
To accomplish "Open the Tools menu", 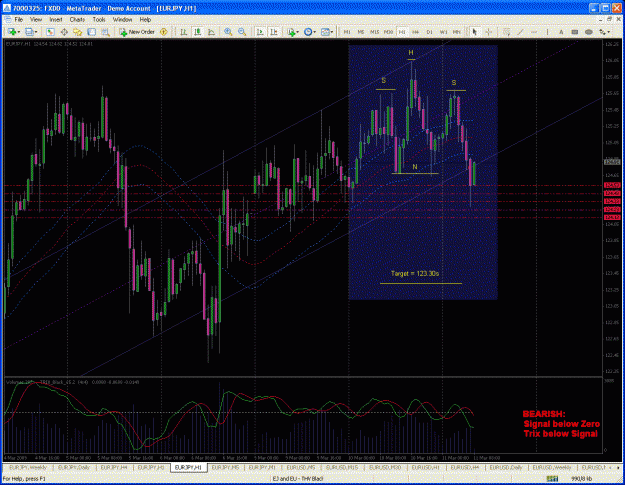I will [x=99, y=20].
